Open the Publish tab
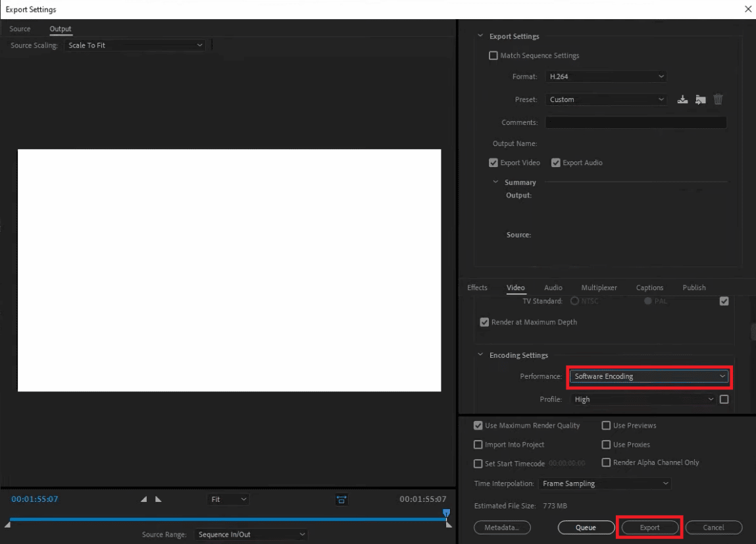Screen dimensions: 756x544 point(693,287)
